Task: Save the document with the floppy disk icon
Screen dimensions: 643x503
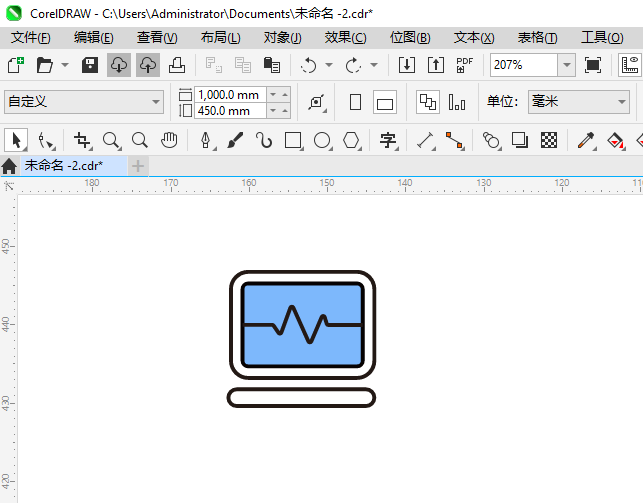Action: click(90, 65)
